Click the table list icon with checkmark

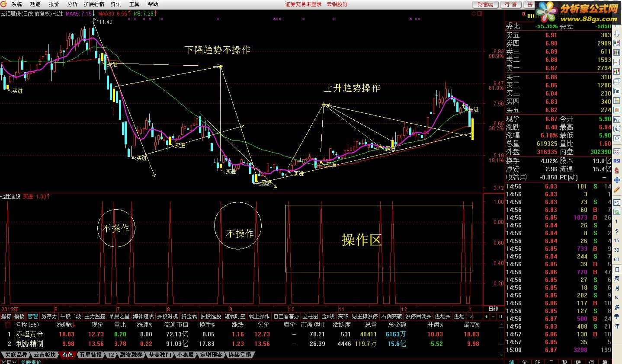tap(616, 43)
